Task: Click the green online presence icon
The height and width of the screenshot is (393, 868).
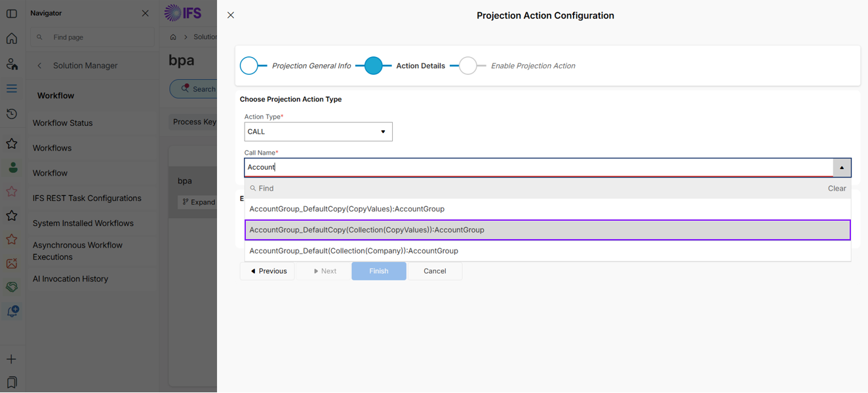Action: tap(12, 168)
